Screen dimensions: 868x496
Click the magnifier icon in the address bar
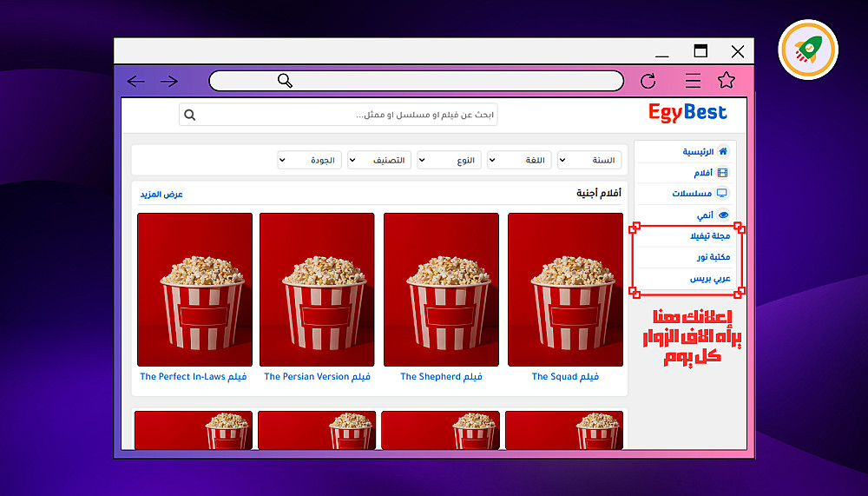click(285, 81)
